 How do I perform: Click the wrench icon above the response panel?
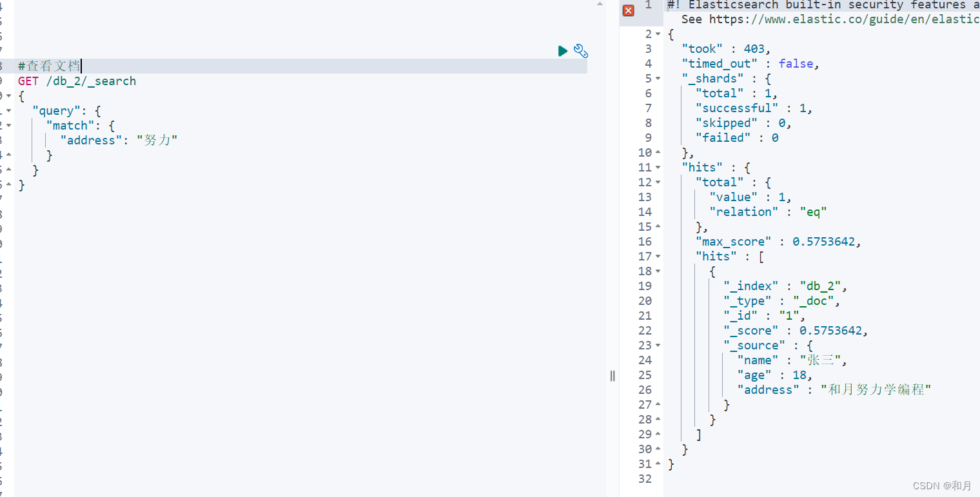click(x=581, y=51)
